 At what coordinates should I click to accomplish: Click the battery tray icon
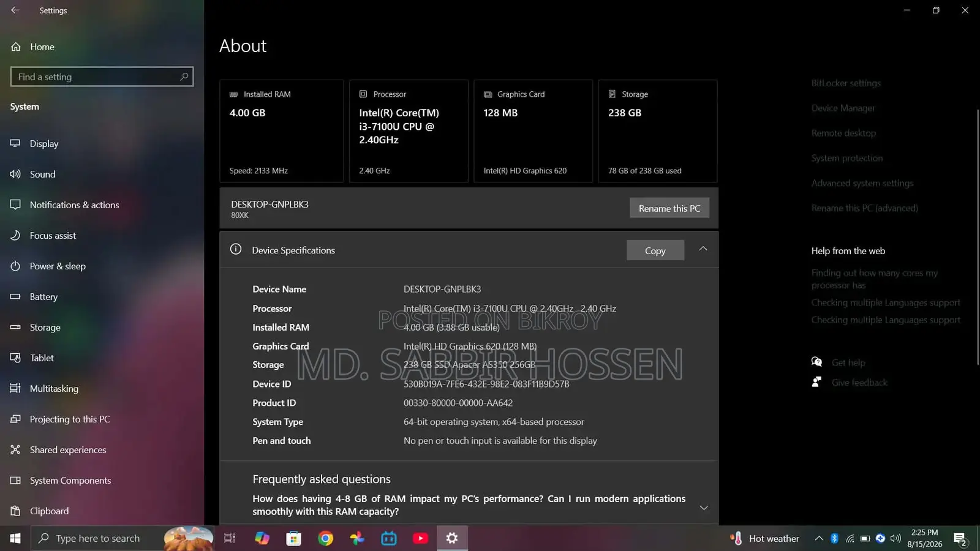point(865,538)
